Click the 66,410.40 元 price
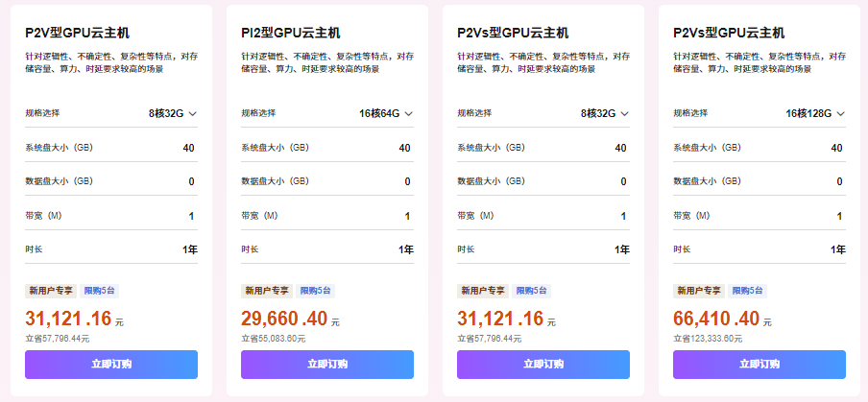This screenshot has height=402, width=868. click(x=722, y=319)
